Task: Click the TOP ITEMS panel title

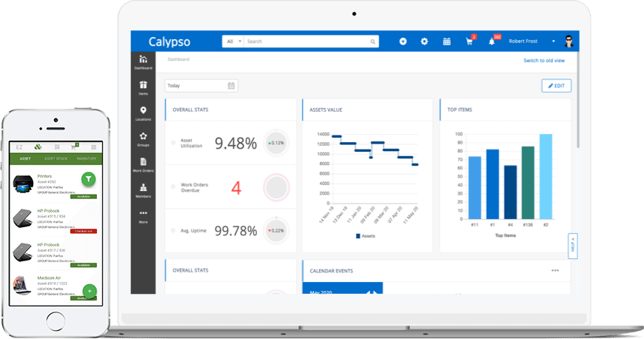Action: (460, 110)
